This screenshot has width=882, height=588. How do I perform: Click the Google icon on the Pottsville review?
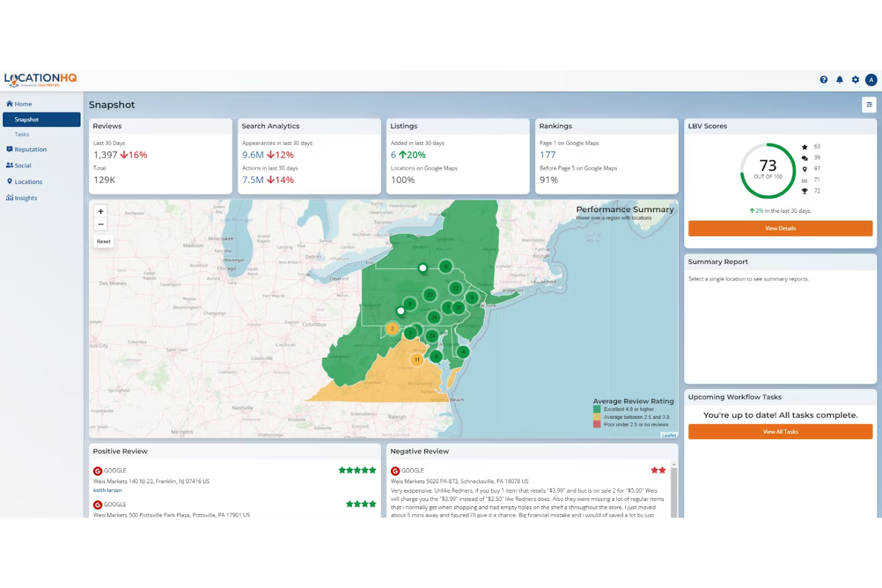[98, 505]
